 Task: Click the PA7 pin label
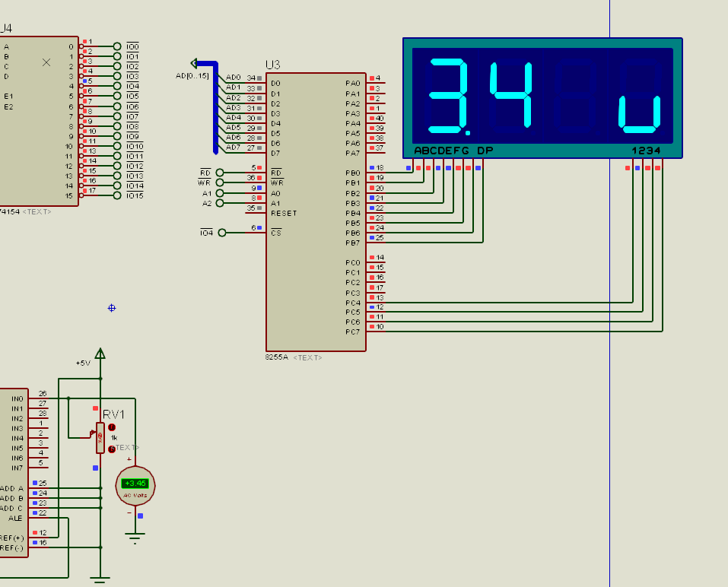tap(353, 153)
